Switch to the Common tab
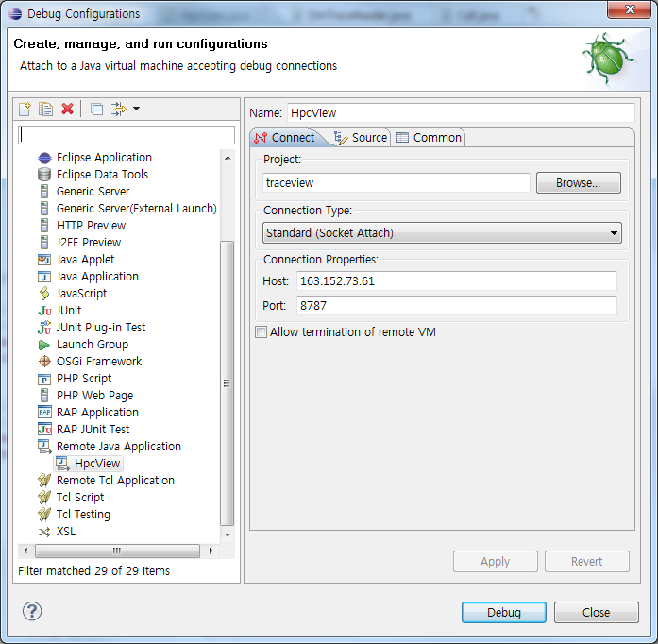 pyautogui.click(x=429, y=138)
